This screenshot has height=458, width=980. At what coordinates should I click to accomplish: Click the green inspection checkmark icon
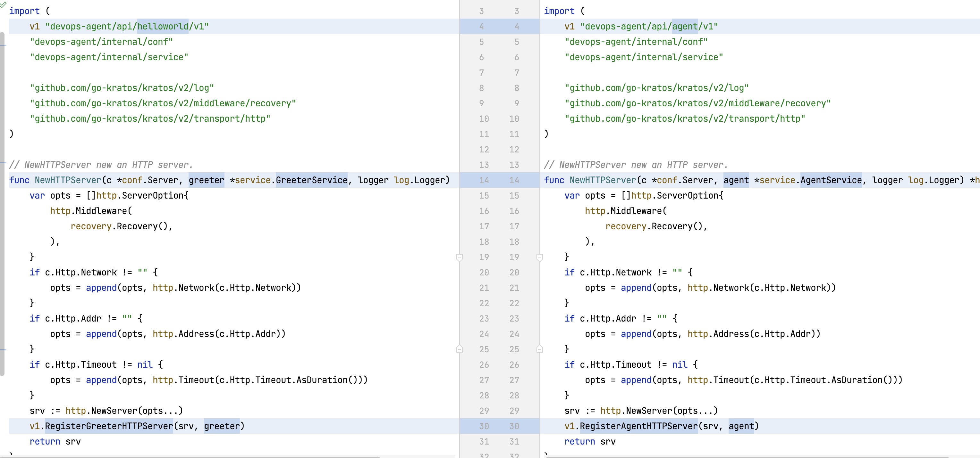pyautogui.click(x=3, y=4)
